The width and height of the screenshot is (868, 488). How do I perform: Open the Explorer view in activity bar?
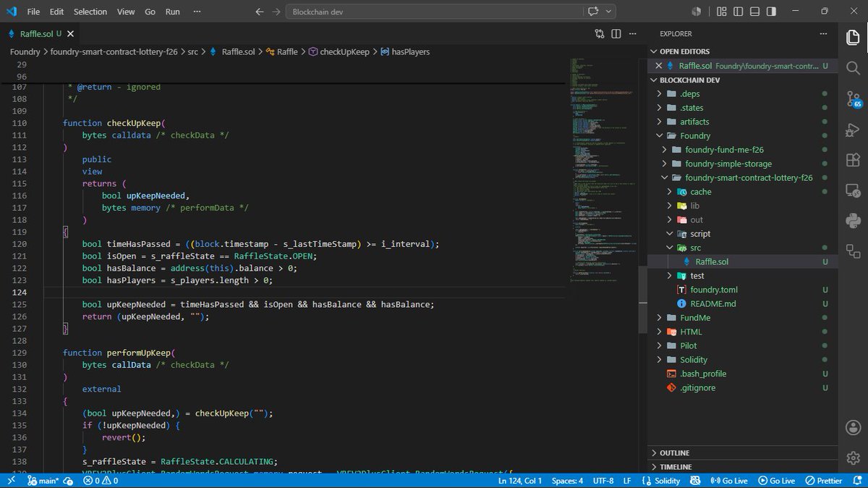[853, 36]
